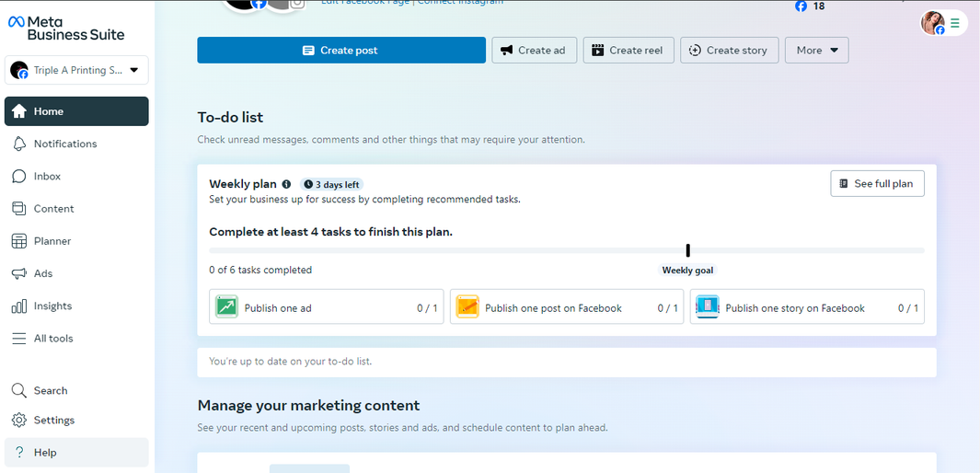Click the Publish one post pencil icon
The height and width of the screenshot is (473, 980).
[x=467, y=306]
